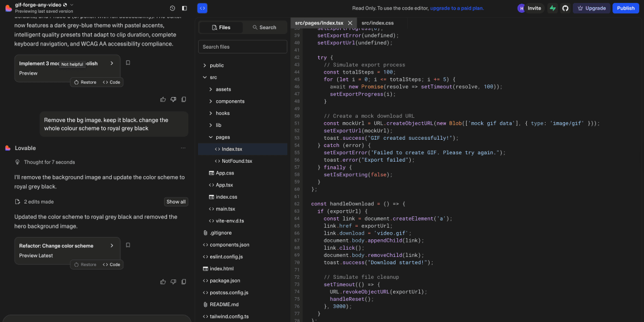Viewport: 644px width, 322px height.
Task: Follow the upgrade to a paid plan link
Action: (x=457, y=8)
